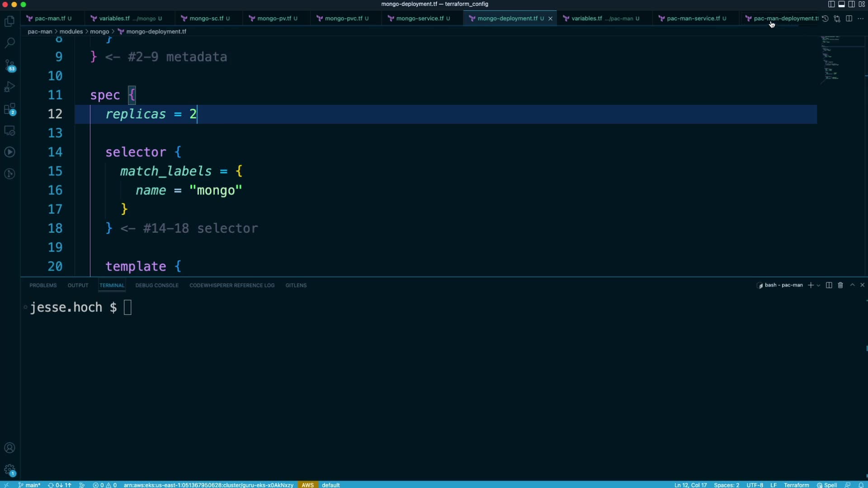Open the Run and Debug view
868x488 pixels.
tap(9, 87)
